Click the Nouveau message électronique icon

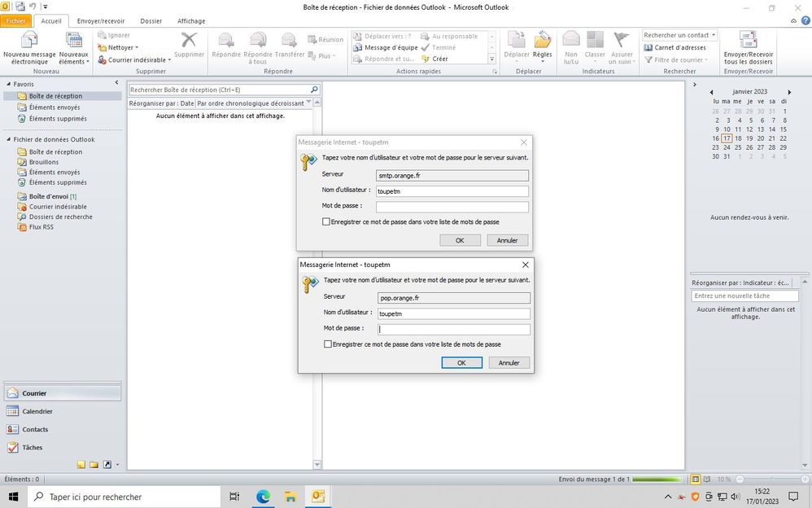(29, 42)
